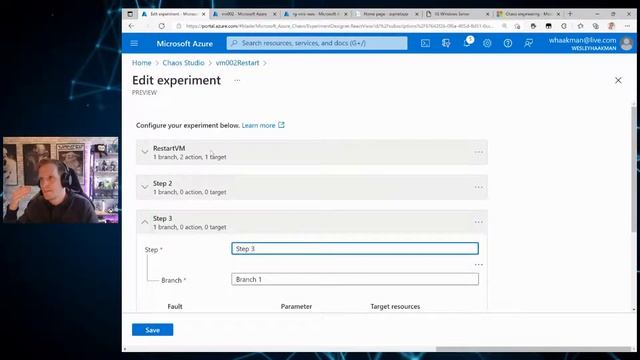This screenshot has height=360, width=640.
Task: Open Branch 1 options ellipsis
Action: point(479,264)
